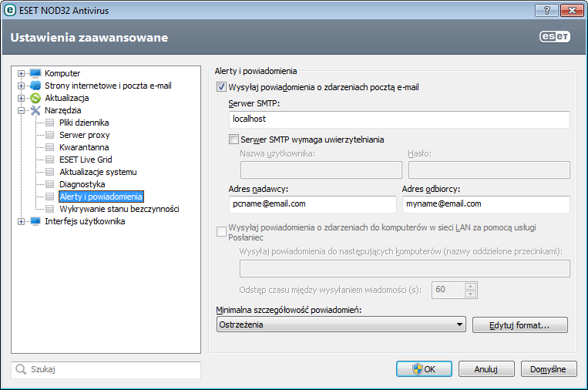Click the Szukaj search field

coord(106,370)
